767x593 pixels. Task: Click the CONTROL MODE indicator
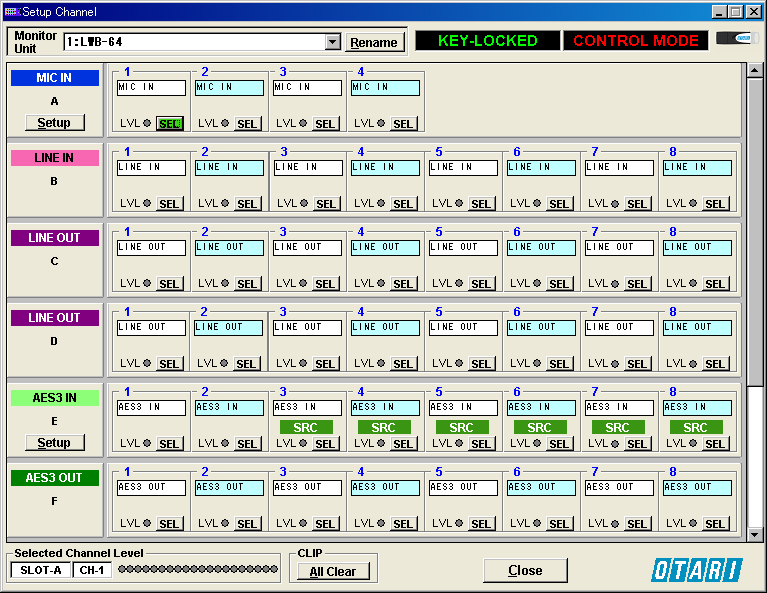point(636,41)
